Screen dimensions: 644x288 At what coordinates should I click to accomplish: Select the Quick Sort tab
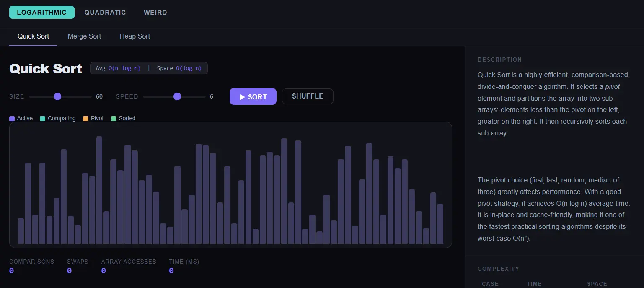pyautogui.click(x=33, y=36)
